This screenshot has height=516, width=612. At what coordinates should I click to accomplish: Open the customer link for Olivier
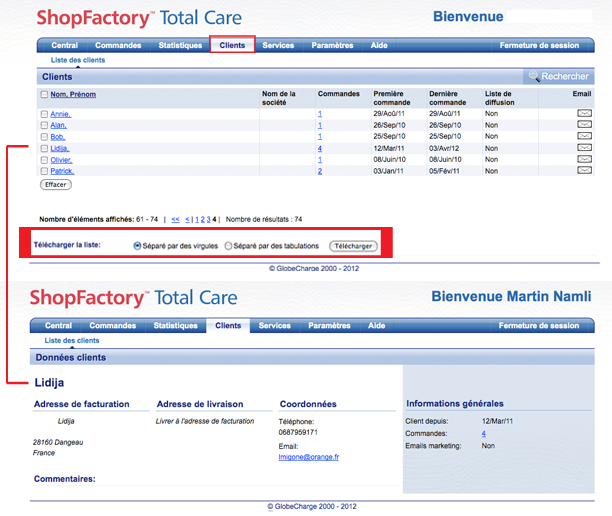pyautogui.click(x=61, y=160)
